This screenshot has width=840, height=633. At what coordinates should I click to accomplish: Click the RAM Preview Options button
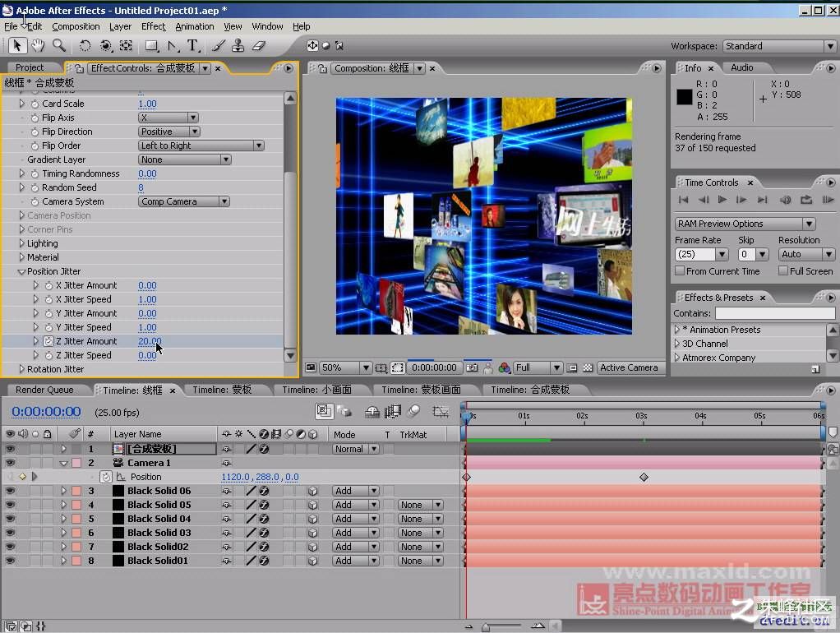tap(745, 224)
